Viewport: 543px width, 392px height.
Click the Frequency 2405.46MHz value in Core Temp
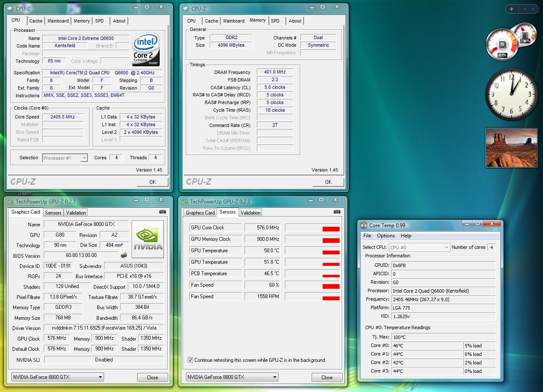click(x=444, y=299)
